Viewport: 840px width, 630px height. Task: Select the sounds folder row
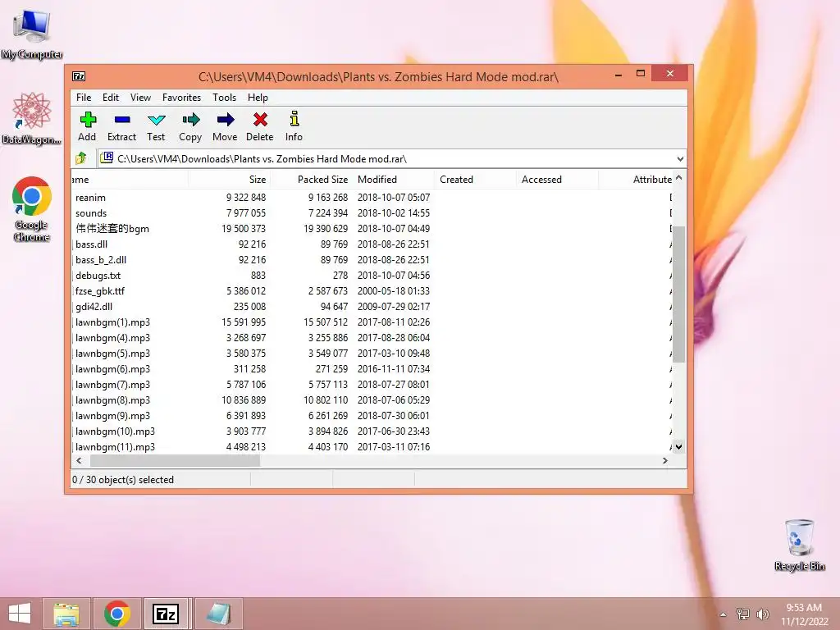click(372, 213)
